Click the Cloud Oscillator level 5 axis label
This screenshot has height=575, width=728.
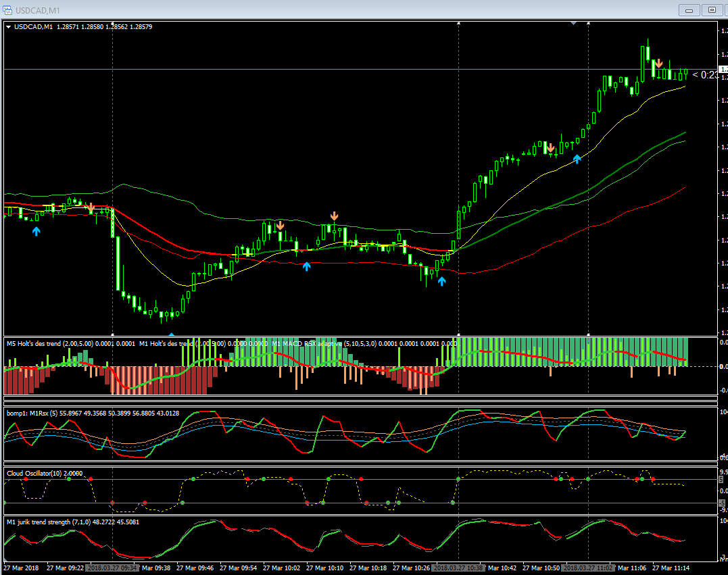click(721, 480)
